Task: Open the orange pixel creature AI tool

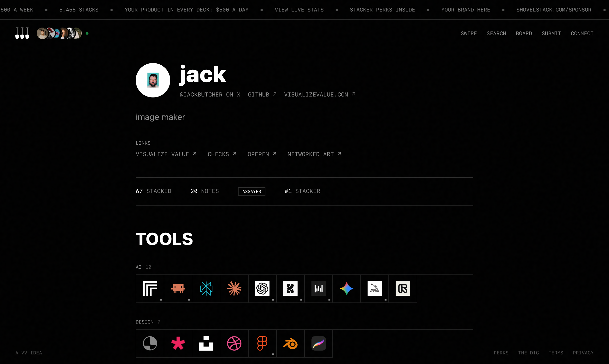Action: pyautogui.click(x=178, y=289)
